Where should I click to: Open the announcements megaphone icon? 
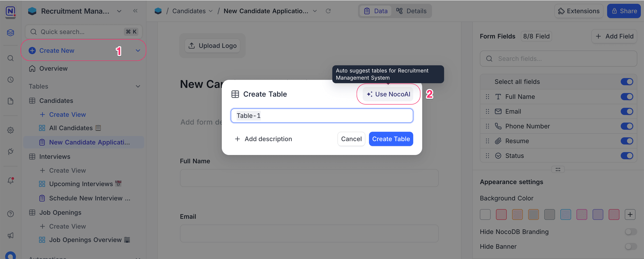[10, 235]
